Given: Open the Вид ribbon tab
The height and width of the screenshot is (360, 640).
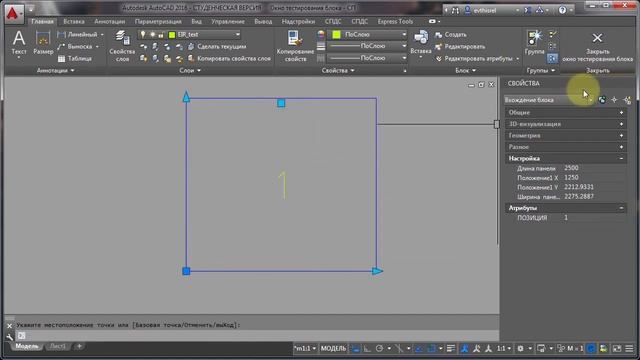Looking at the screenshot, I should point(196,21).
